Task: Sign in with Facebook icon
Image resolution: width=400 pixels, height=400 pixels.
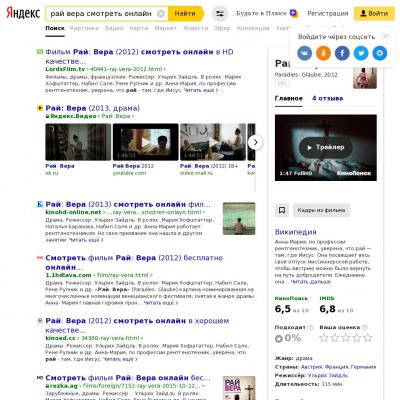Action: 342,53
